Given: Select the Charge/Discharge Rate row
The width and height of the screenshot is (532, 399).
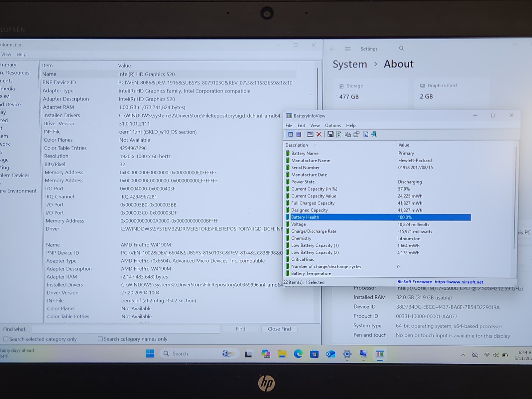Looking at the screenshot, I should (x=378, y=231).
